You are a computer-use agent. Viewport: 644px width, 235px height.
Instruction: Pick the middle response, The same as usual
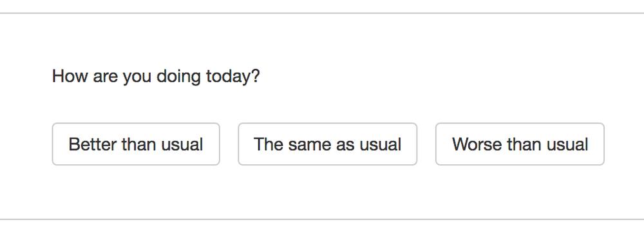pyautogui.click(x=327, y=144)
